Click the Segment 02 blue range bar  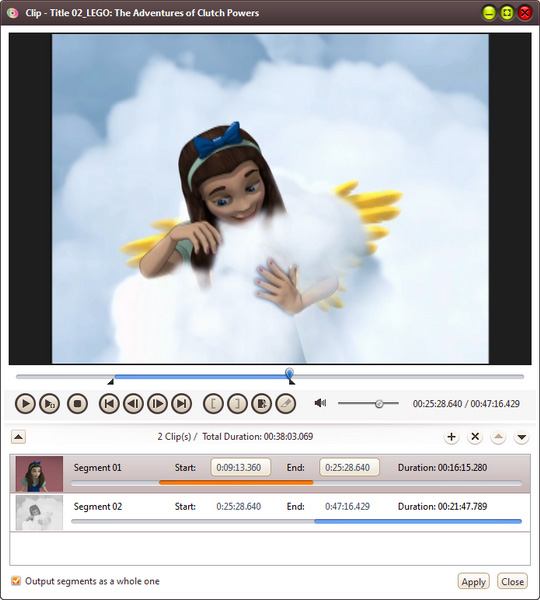tap(418, 521)
